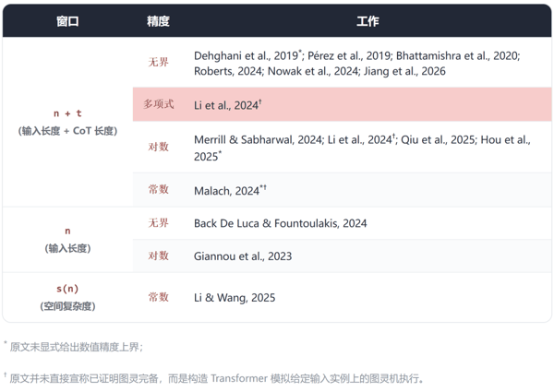Click the footnote about 图灵完备 Transformer

click(x=213, y=378)
